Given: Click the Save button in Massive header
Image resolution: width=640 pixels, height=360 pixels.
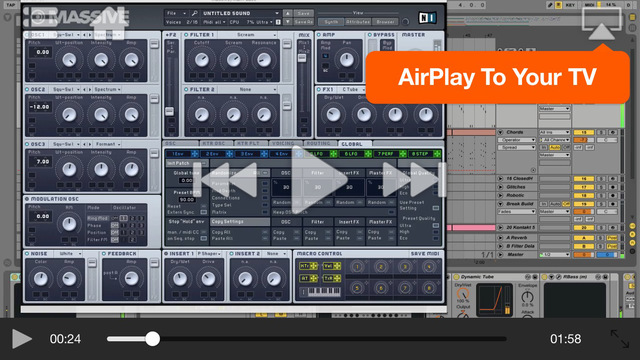Looking at the screenshot, I should pos(304,13).
